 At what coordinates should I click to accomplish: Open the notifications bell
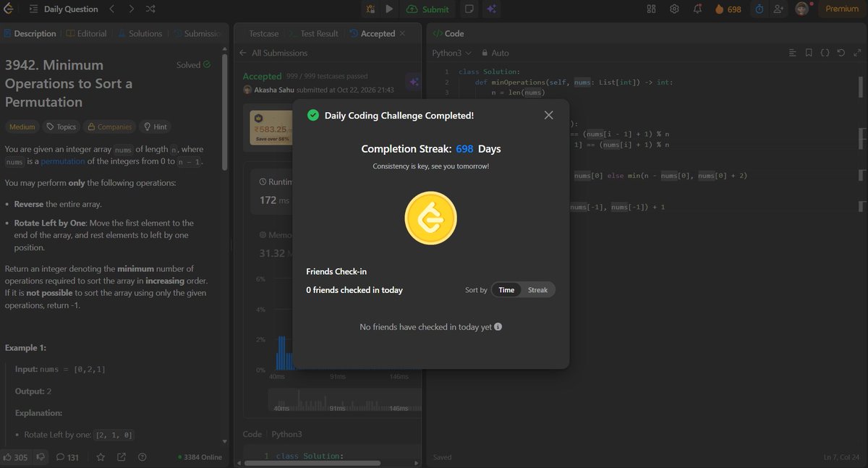(697, 9)
